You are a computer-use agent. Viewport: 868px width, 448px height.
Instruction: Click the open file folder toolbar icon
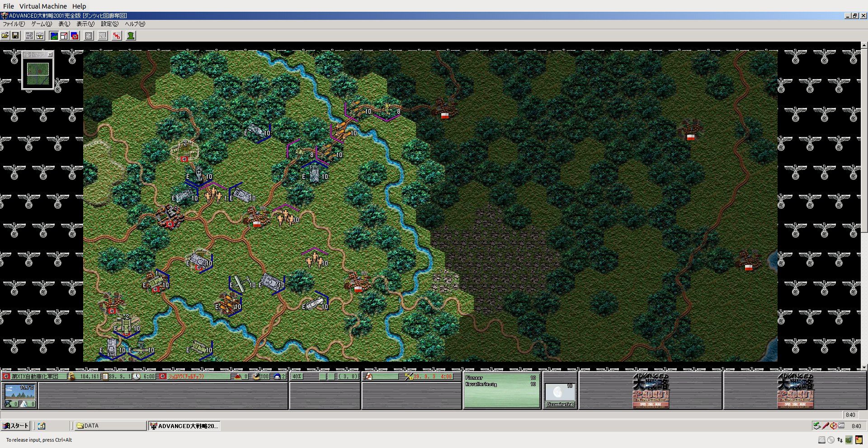(x=5, y=36)
